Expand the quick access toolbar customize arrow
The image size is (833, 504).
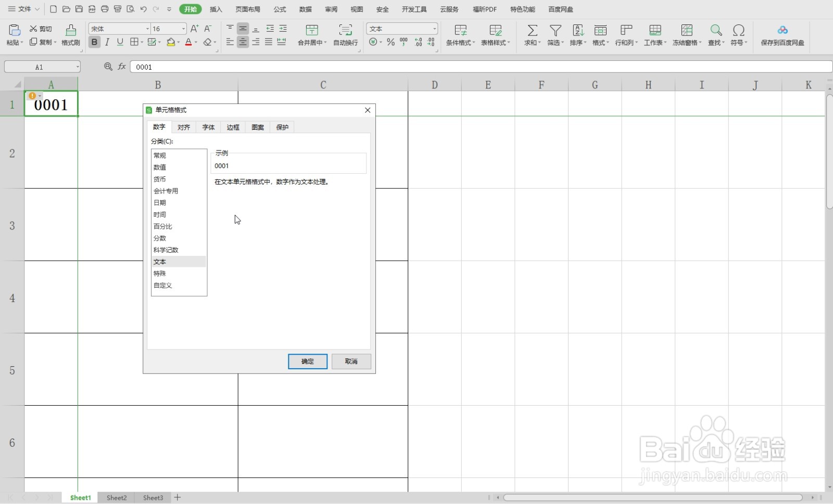[169, 9]
